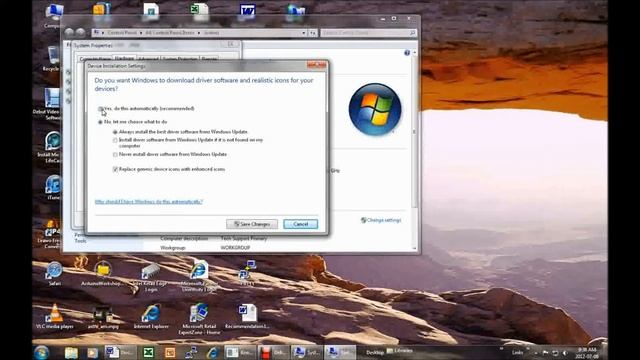
Task: Open Internet Explorer from the taskbar
Action: click(213, 352)
